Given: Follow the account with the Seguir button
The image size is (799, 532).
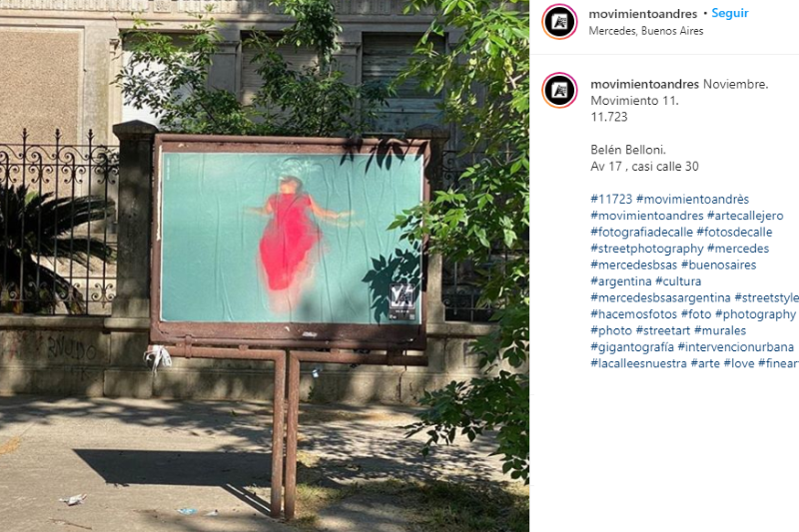Looking at the screenshot, I should (730, 13).
